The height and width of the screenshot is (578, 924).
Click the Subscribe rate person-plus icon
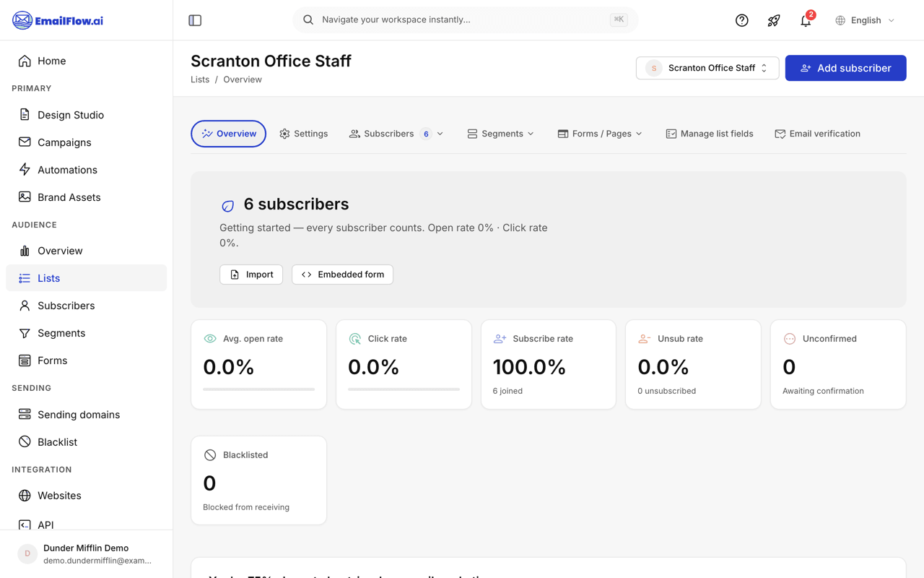[500, 339]
